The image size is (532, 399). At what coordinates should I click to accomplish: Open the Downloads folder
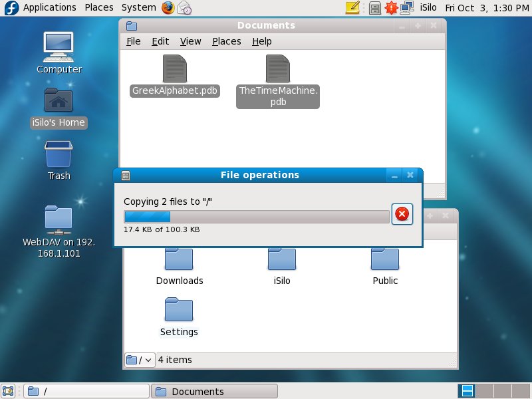[x=179, y=259]
